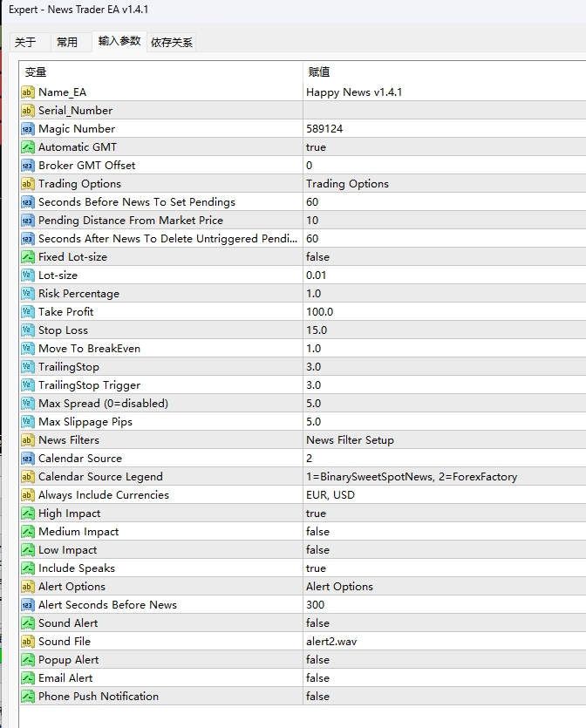Toggle the Medium Impact value
This screenshot has width=586, height=728.
click(392, 531)
